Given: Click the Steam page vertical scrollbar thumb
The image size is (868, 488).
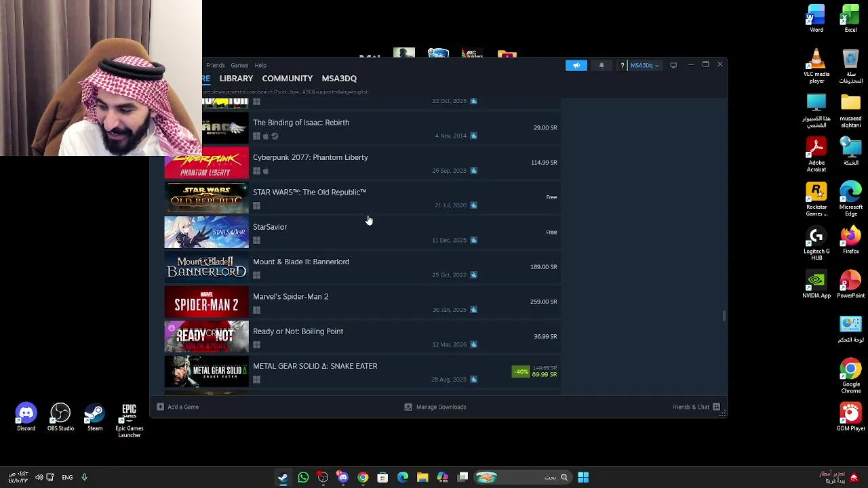Looking at the screenshot, I should pyautogui.click(x=724, y=315).
